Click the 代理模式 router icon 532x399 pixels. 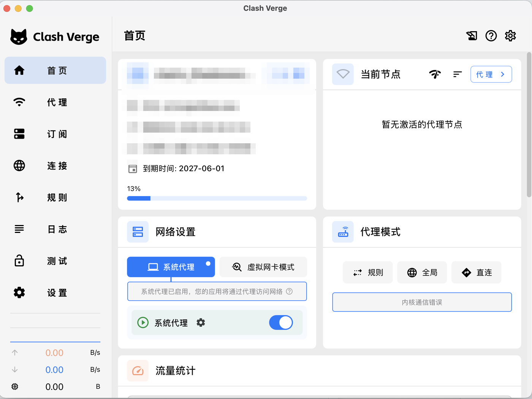[343, 232]
